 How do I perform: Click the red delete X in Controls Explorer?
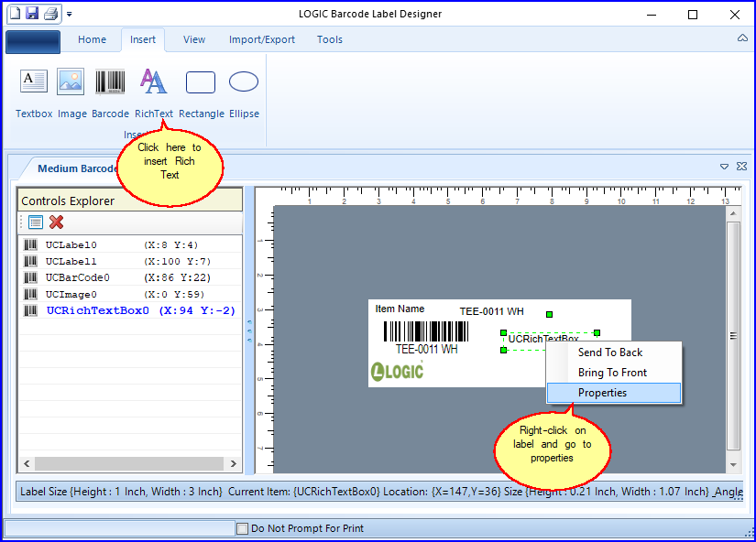click(57, 222)
